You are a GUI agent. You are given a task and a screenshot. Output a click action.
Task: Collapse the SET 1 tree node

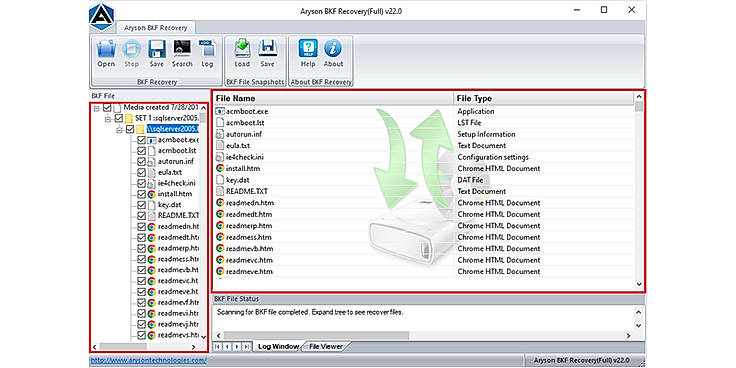(x=107, y=119)
